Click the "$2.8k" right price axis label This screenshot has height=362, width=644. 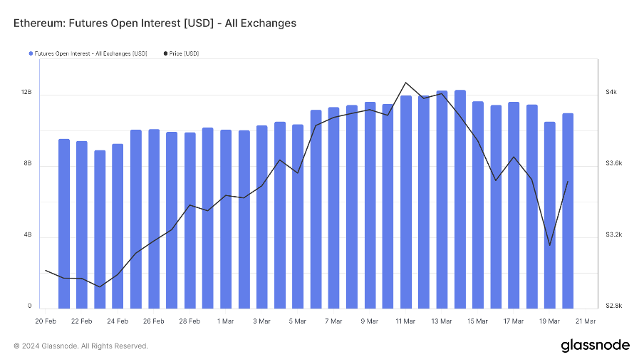click(613, 306)
